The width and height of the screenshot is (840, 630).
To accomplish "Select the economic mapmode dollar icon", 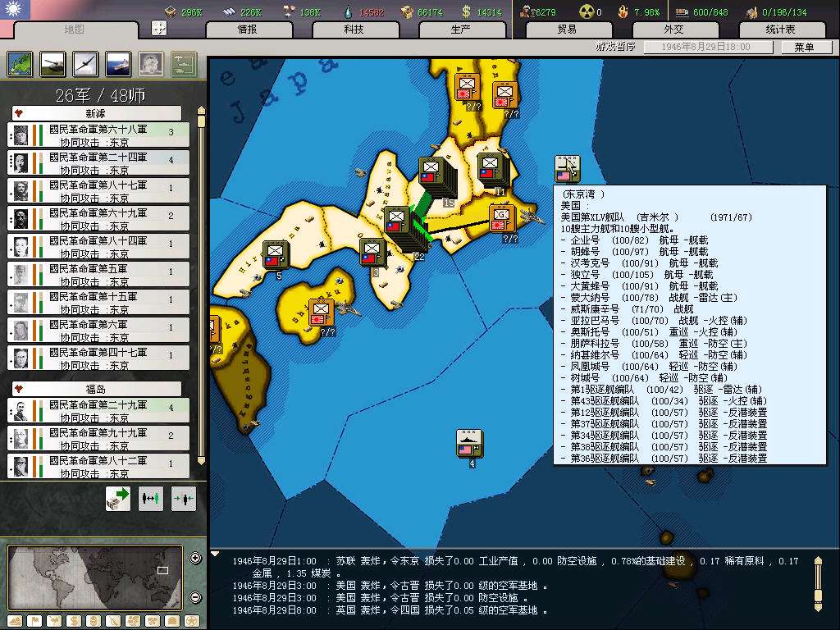I will pos(74,622).
